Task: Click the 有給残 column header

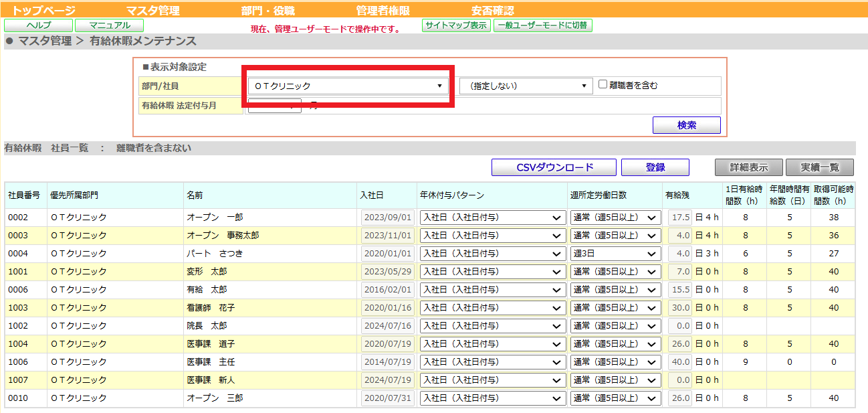Action: point(677,195)
